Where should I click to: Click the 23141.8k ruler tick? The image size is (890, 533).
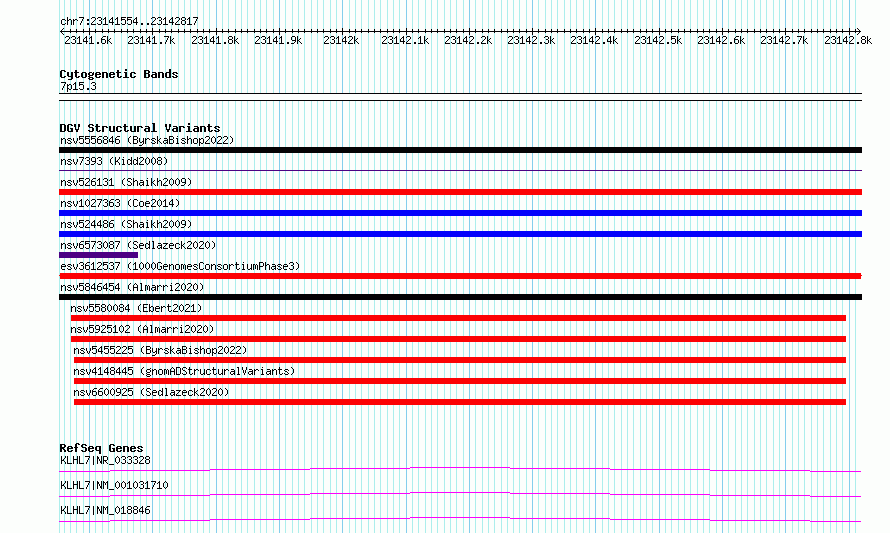pyautogui.click(x=215, y=40)
